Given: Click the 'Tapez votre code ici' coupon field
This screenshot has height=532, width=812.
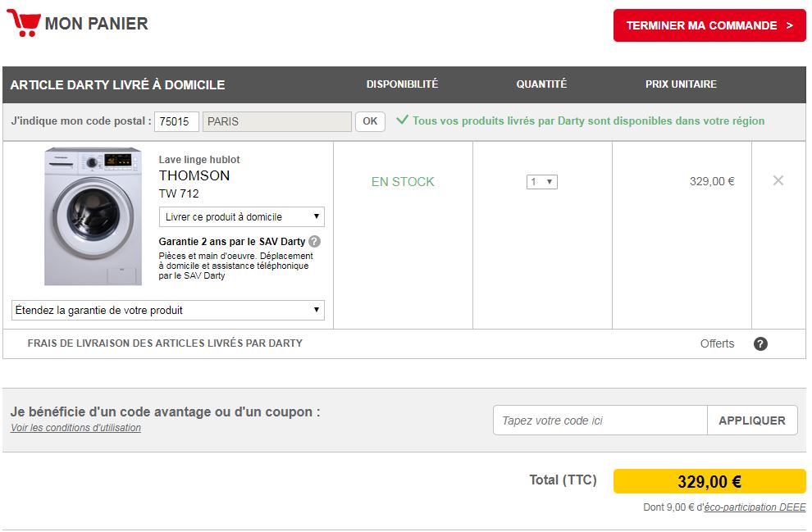Looking at the screenshot, I should coord(600,421).
